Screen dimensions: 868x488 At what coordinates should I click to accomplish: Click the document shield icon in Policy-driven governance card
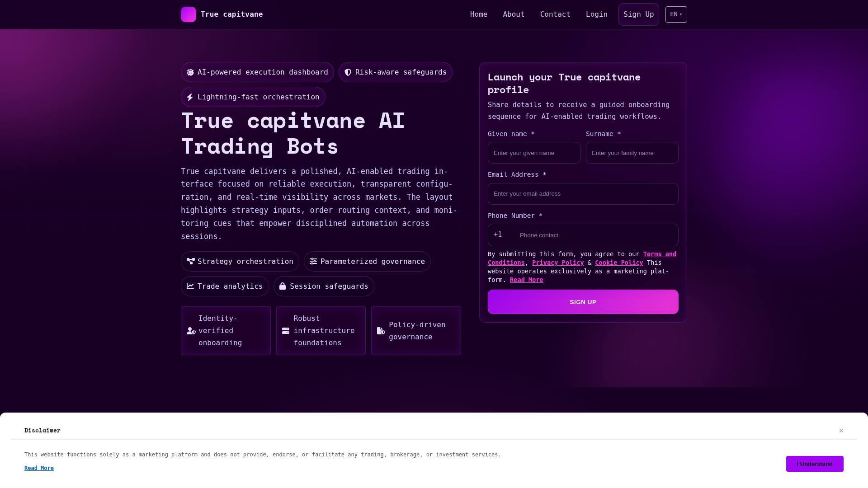[x=381, y=331]
